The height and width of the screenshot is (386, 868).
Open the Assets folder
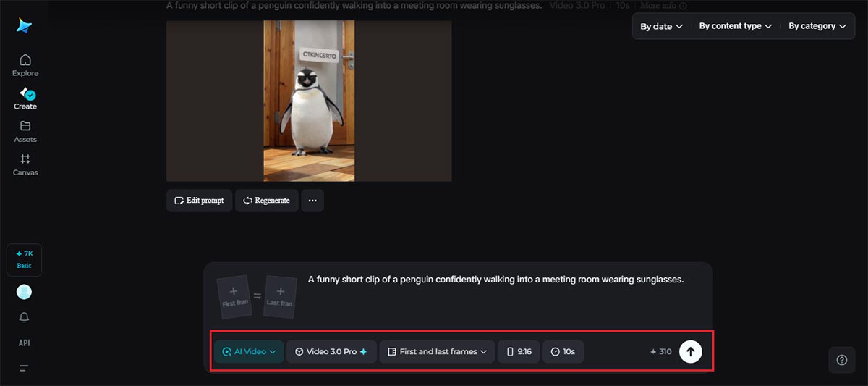25,131
